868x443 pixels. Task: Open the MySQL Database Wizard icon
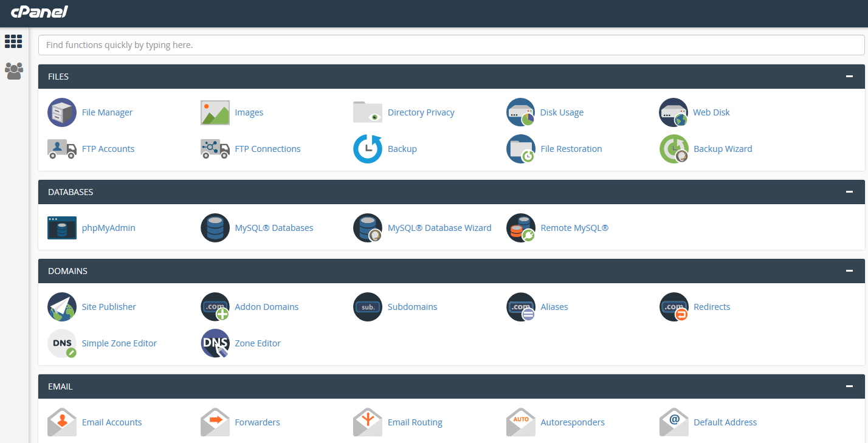click(368, 228)
